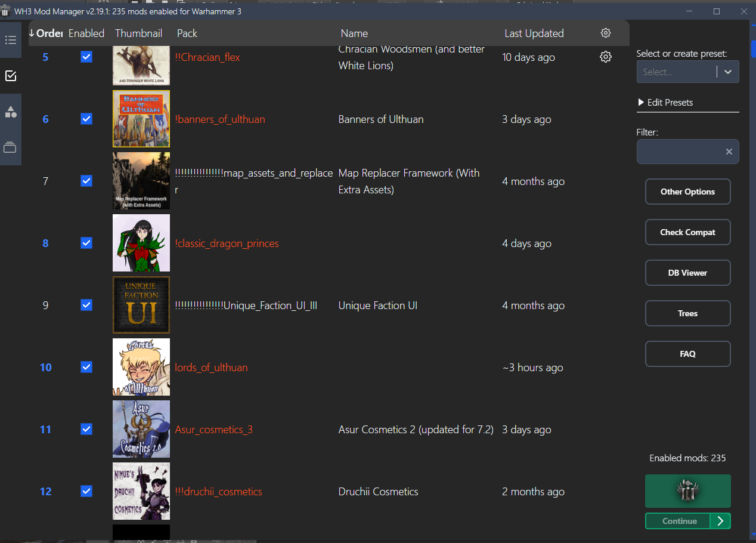Click the lords of ulthuan thumbnail
Screen dimensions: 756x543
point(141,367)
